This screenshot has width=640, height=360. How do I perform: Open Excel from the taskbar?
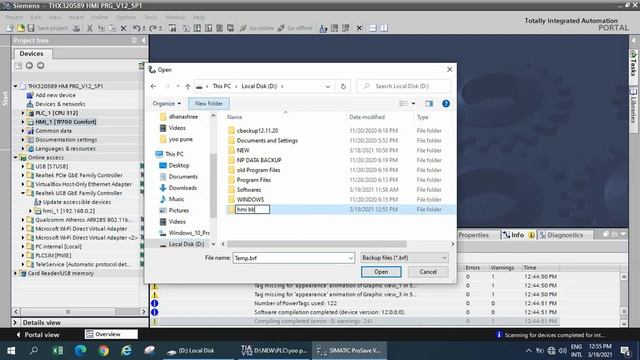pyautogui.click(x=58, y=351)
